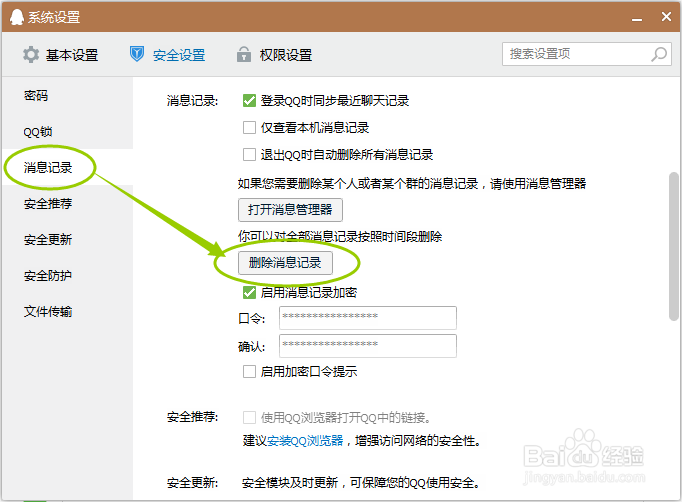Image resolution: width=682 pixels, height=502 pixels.
Task: Select 安全防护 in the sidebar
Action: (67, 276)
